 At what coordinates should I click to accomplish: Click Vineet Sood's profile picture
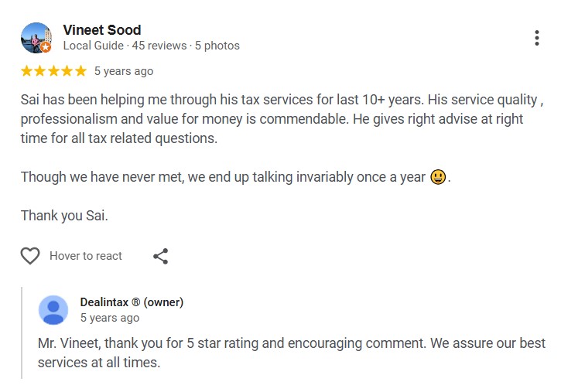36,37
